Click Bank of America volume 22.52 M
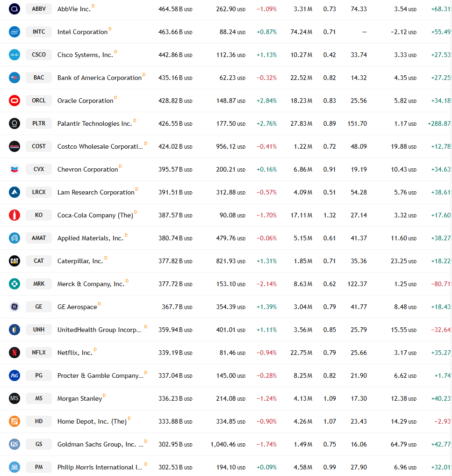The height and width of the screenshot is (476, 452). pyautogui.click(x=301, y=78)
